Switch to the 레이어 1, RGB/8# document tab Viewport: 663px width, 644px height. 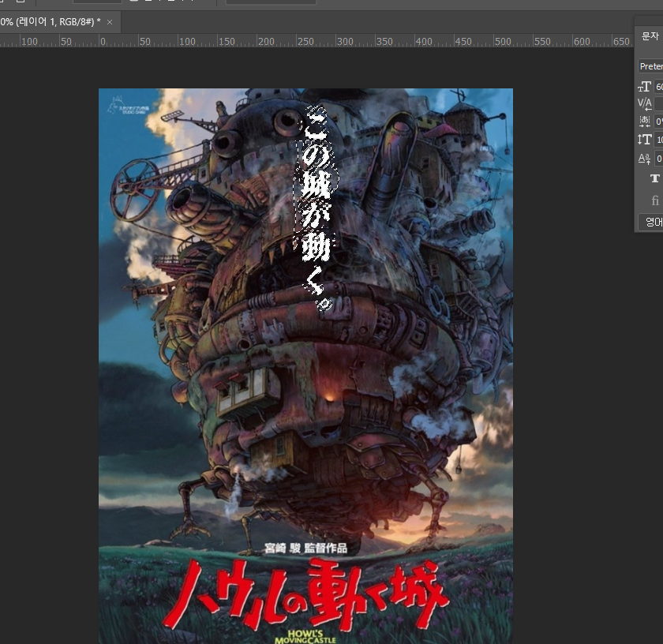[x=51, y=22]
